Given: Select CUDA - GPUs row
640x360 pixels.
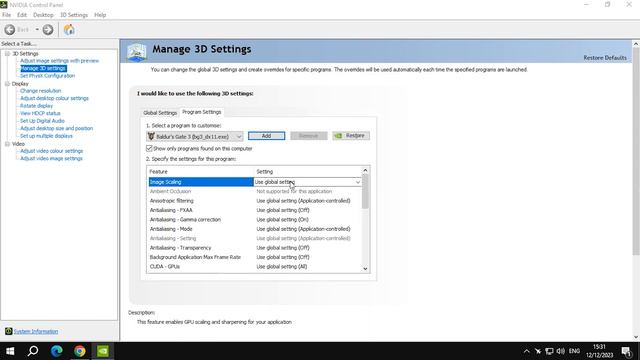Looking at the screenshot, I should pyautogui.click(x=255, y=267).
